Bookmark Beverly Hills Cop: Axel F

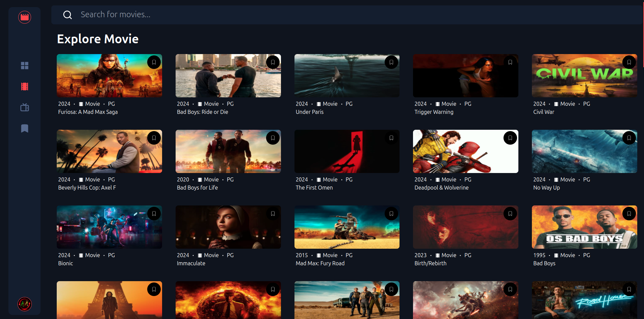154,138
